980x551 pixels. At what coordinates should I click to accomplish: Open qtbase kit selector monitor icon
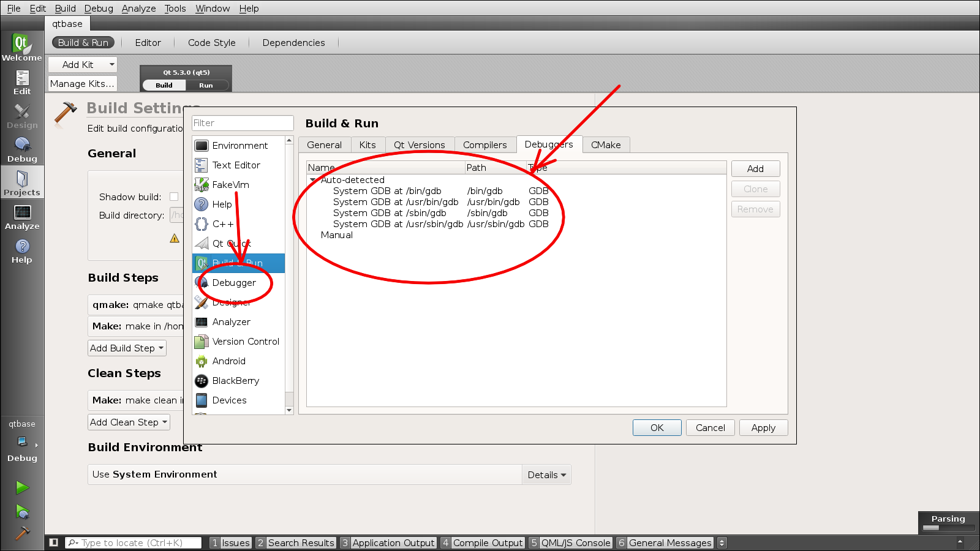pos(23,441)
